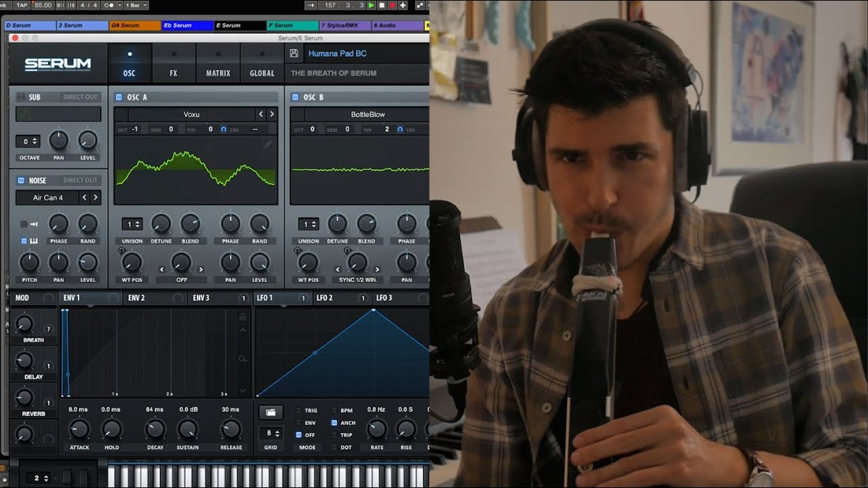The width and height of the screenshot is (868, 488).
Task: Toggle the NOISE oscillator on/off
Action: click(x=21, y=180)
